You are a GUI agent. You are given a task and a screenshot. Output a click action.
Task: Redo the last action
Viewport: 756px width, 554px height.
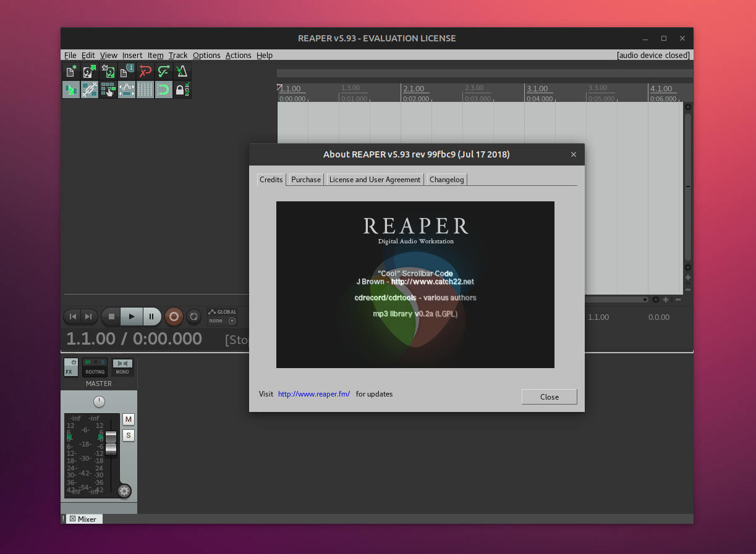[x=164, y=71]
